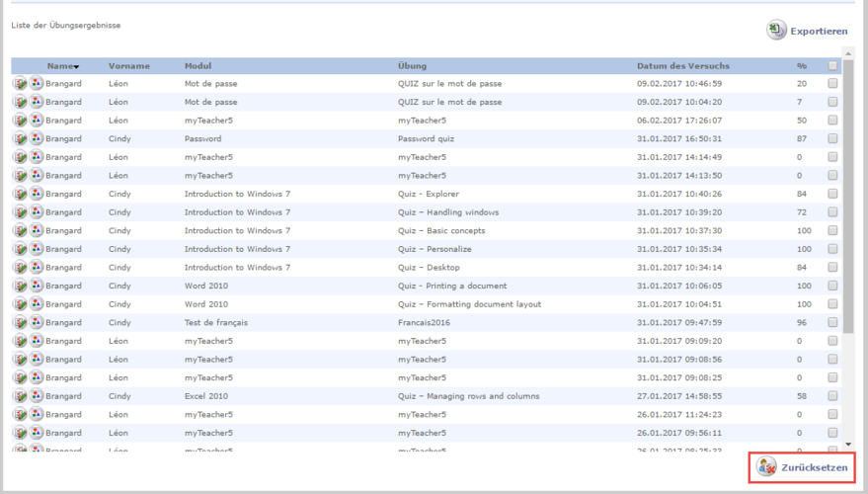Click the Modul column header
Screen dimensions: 868x494
(x=197, y=66)
